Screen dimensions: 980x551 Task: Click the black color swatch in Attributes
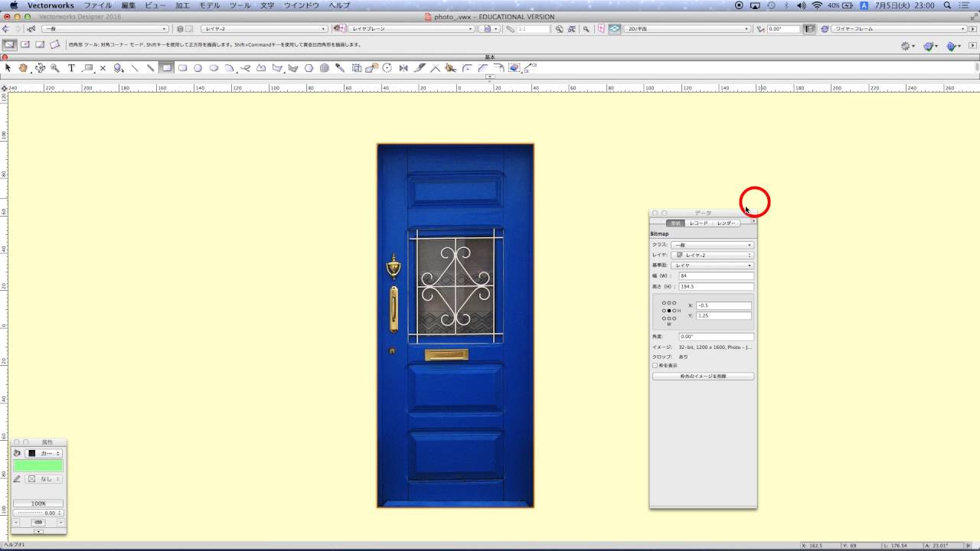(x=32, y=453)
